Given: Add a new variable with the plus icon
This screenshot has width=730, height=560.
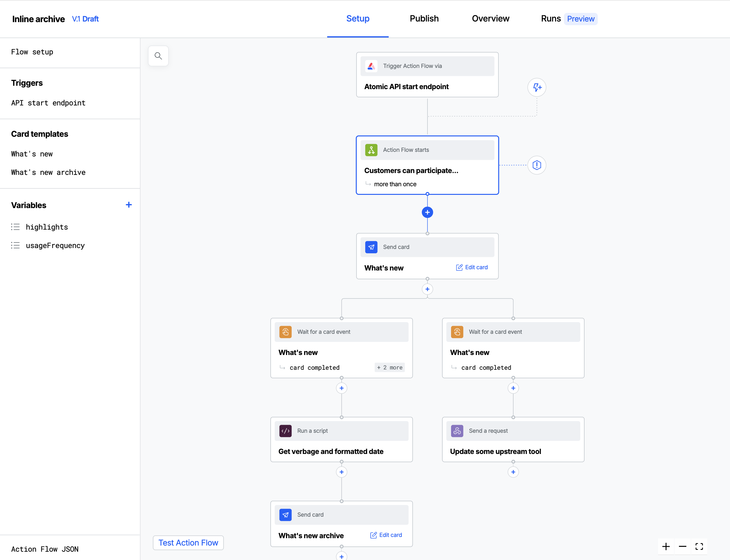Looking at the screenshot, I should 129,205.
